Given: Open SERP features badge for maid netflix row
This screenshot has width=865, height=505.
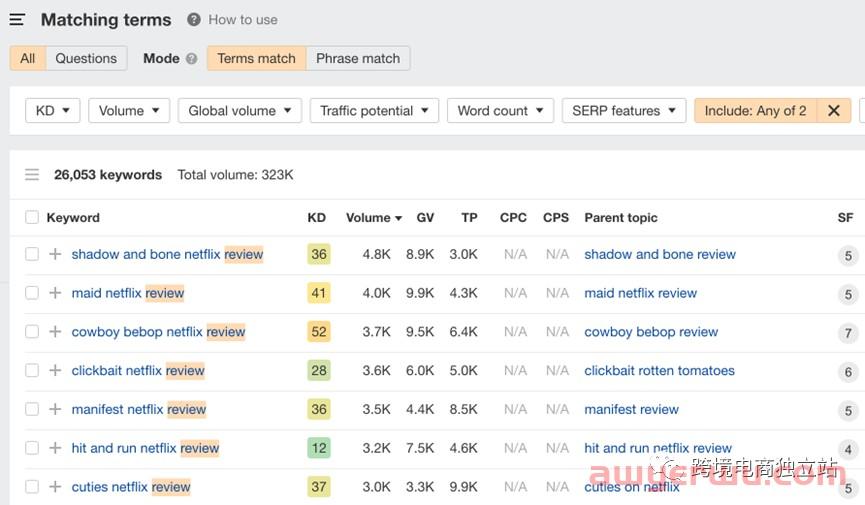Looking at the screenshot, I should tap(848, 294).
